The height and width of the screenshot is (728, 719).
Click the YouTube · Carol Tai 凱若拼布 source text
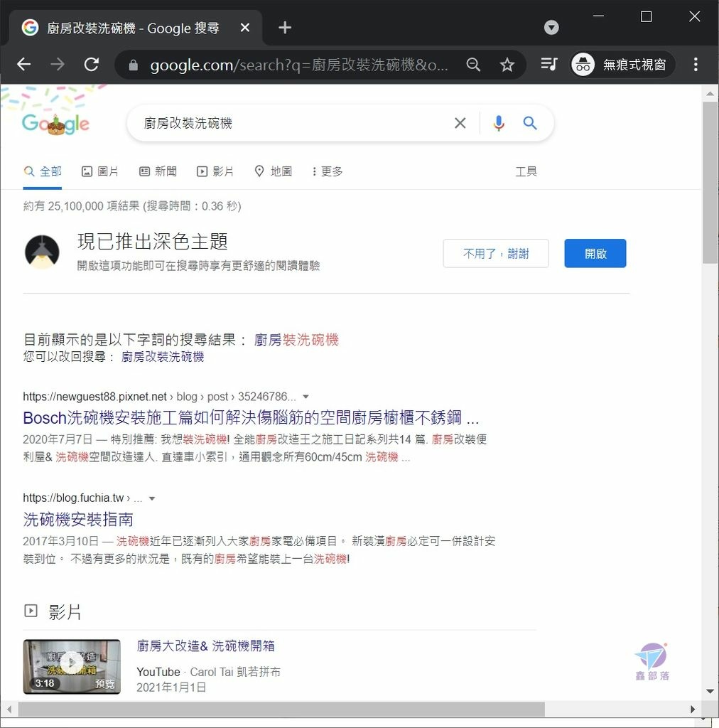(x=208, y=672)
